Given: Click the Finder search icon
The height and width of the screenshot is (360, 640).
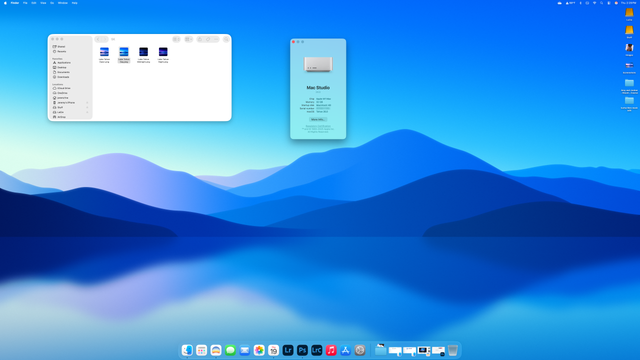Looking at the screenshot, I should pos(226,39).
